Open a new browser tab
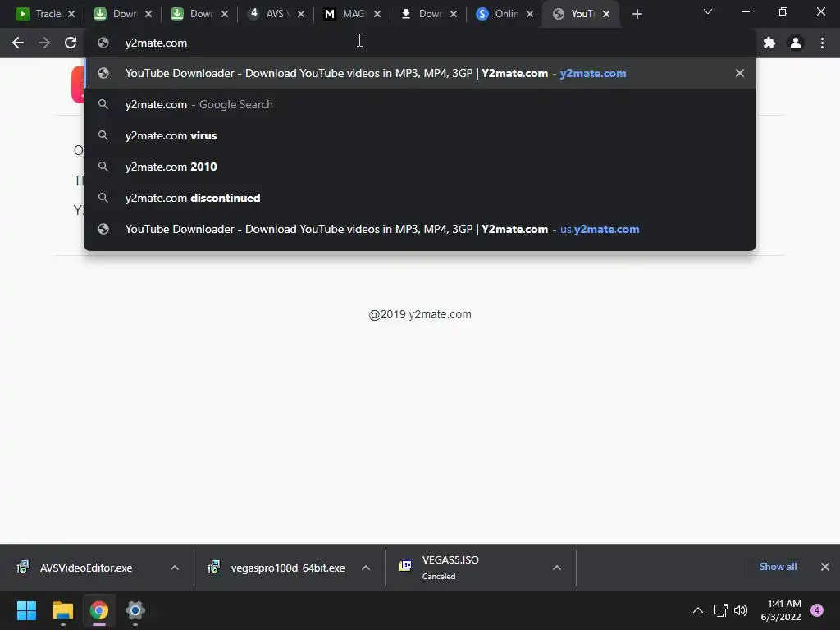 [x=637, y=15]
